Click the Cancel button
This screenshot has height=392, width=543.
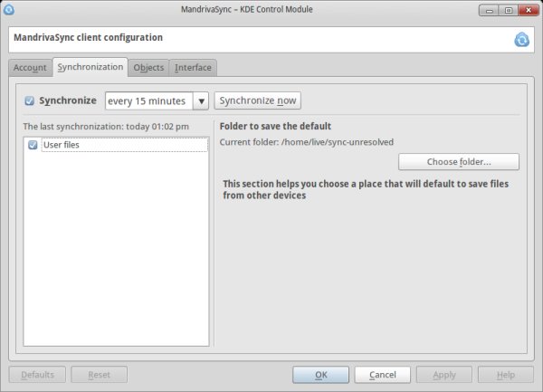(x=382, y=375)
